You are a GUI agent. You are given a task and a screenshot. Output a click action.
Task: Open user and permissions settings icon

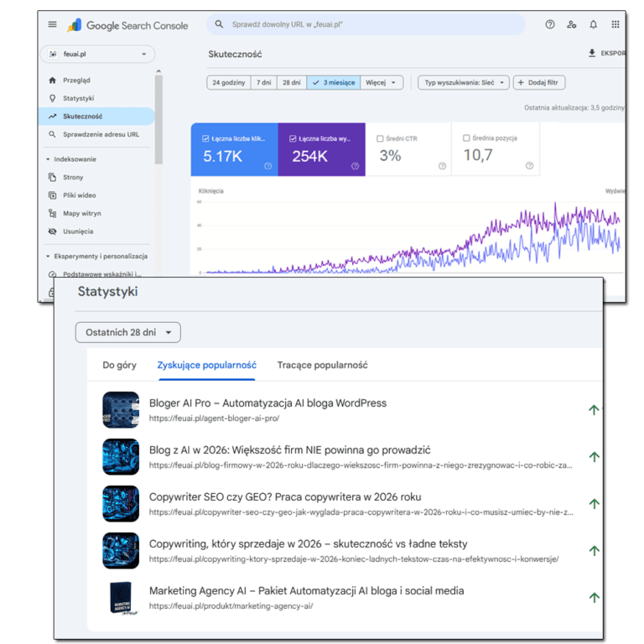click(572, 24)
